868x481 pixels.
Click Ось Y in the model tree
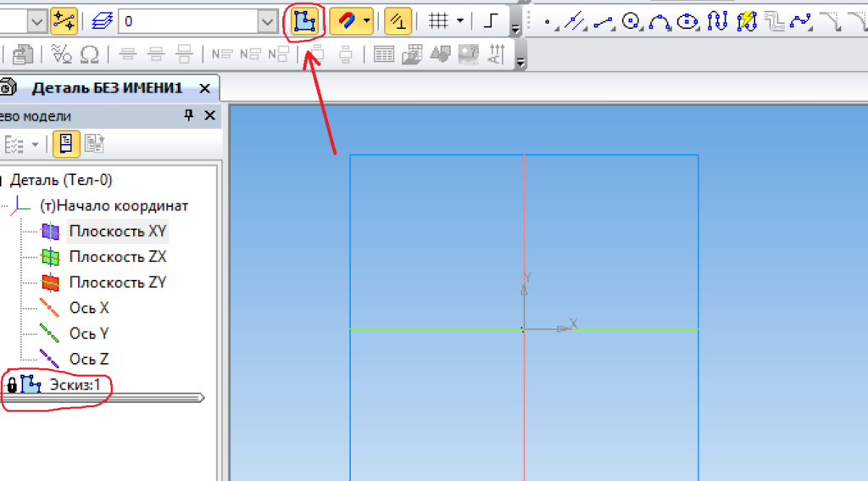pyautogui.click(x=89, y=333)
